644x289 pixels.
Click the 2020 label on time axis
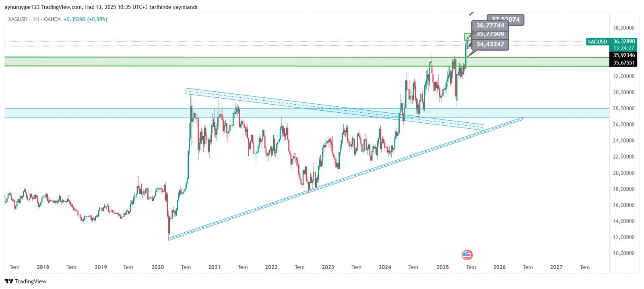tap(157, 267)
